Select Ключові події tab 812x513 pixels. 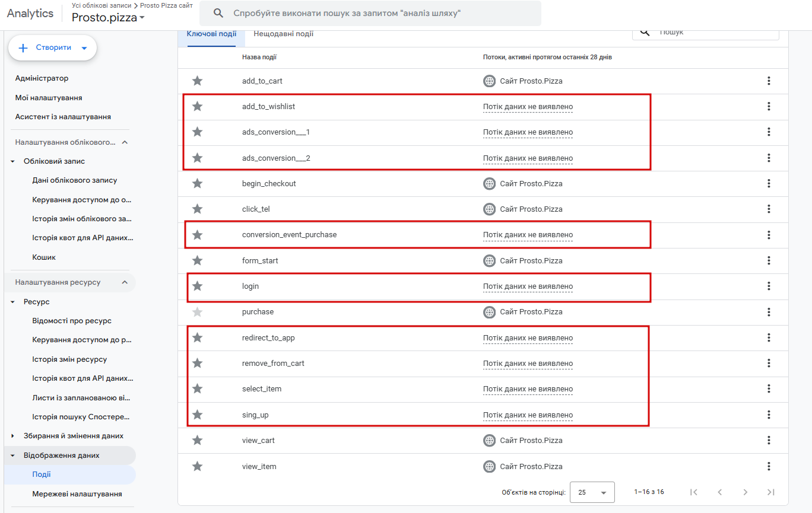click(x=211, y=34)
